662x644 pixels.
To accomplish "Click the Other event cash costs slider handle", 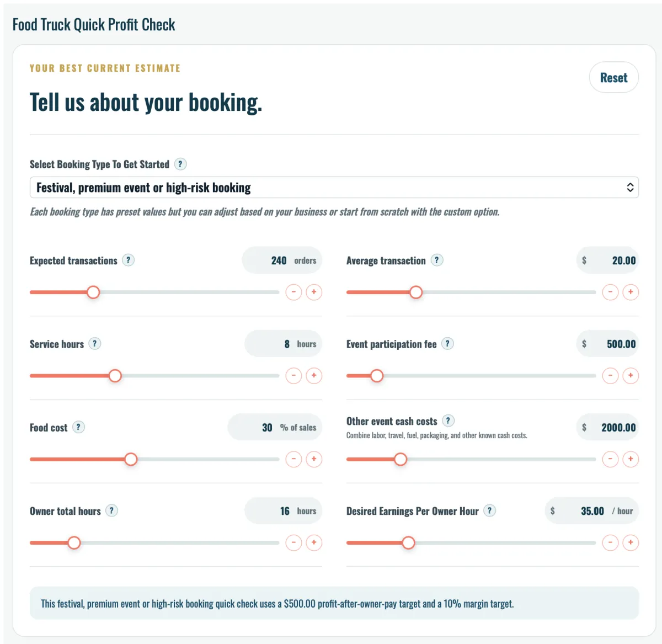I will pyautogui.click(x=401, y=459).
